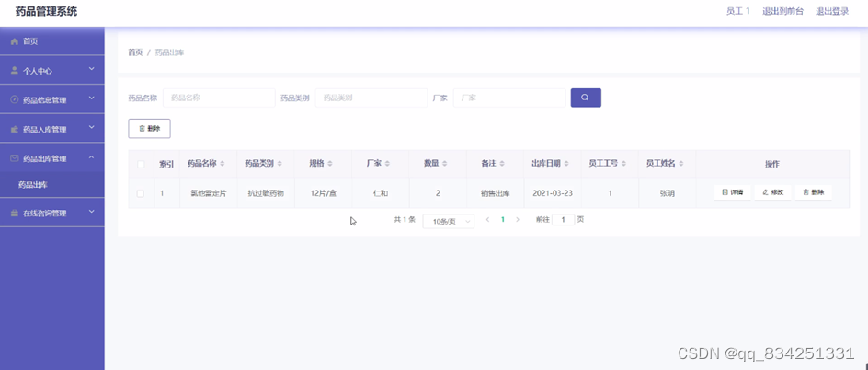Open the 药品入库管理 menu label
The height and width of the screenshot is (370, 868).
click(45, 130)
